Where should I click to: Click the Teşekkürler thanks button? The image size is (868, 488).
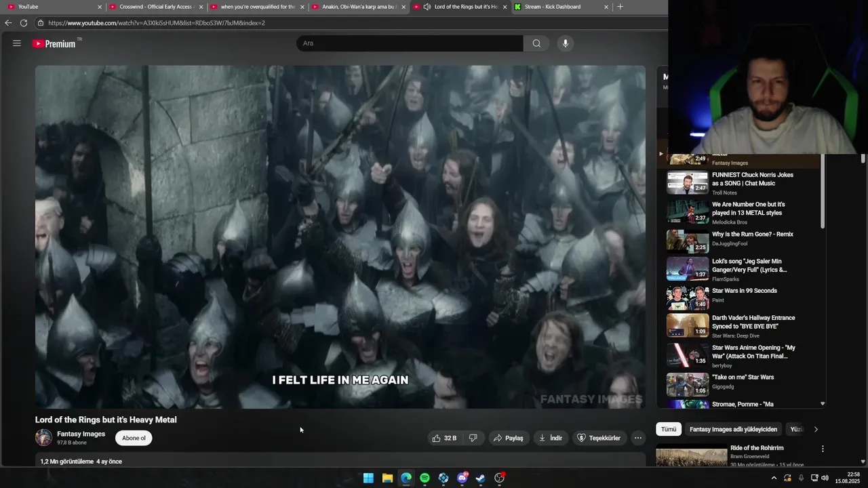[x=599, y=438]
